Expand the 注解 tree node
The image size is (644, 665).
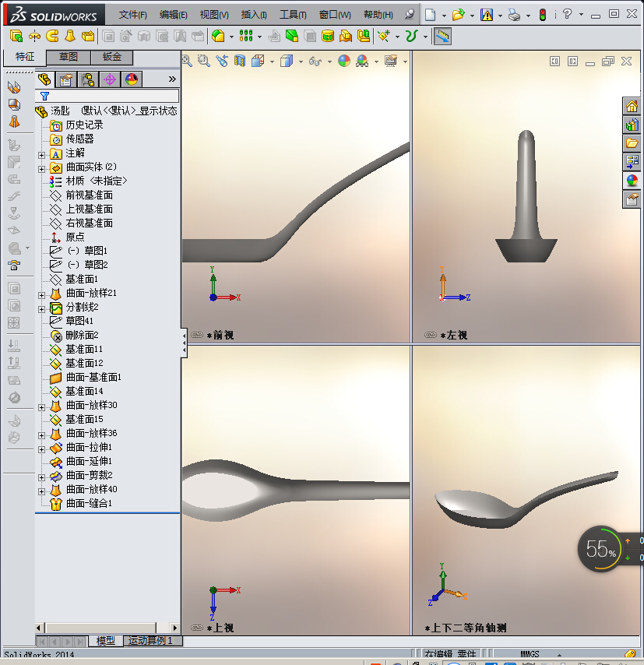(41, 155)
